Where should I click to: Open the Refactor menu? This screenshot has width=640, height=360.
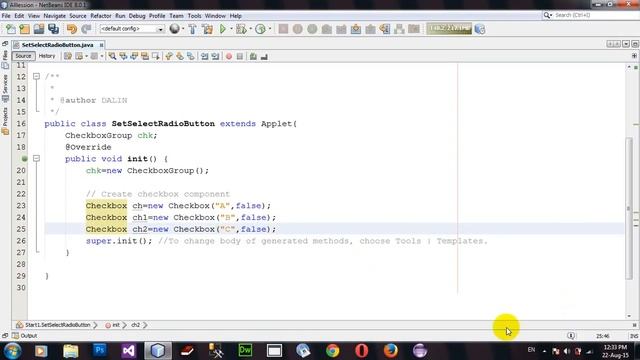click(x=101, y=16)
